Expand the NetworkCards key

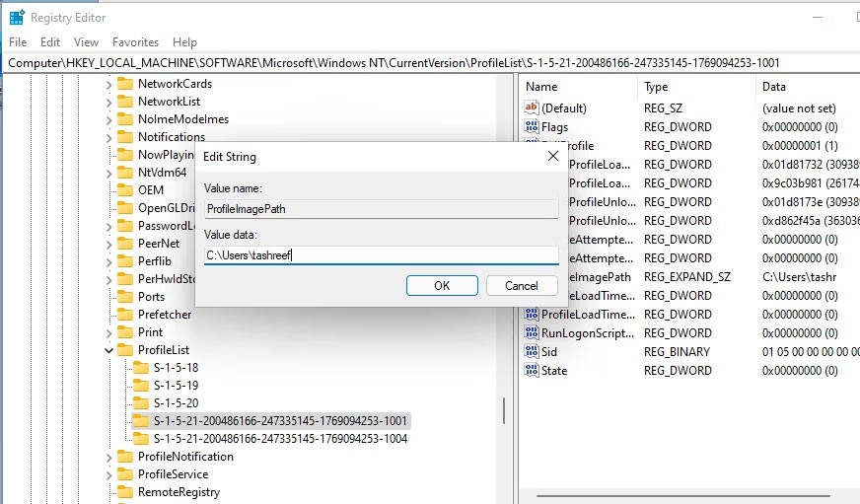108,84
